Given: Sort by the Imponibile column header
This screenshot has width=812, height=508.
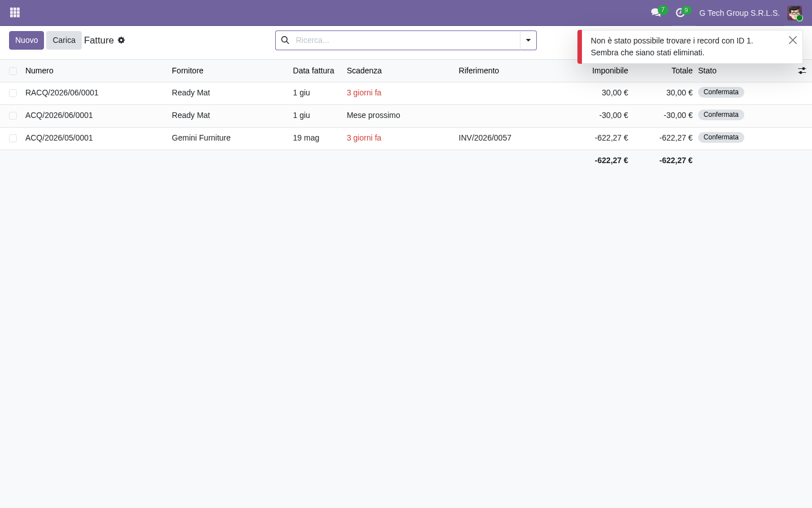Looking at the screenshot, I should point(610,71).
